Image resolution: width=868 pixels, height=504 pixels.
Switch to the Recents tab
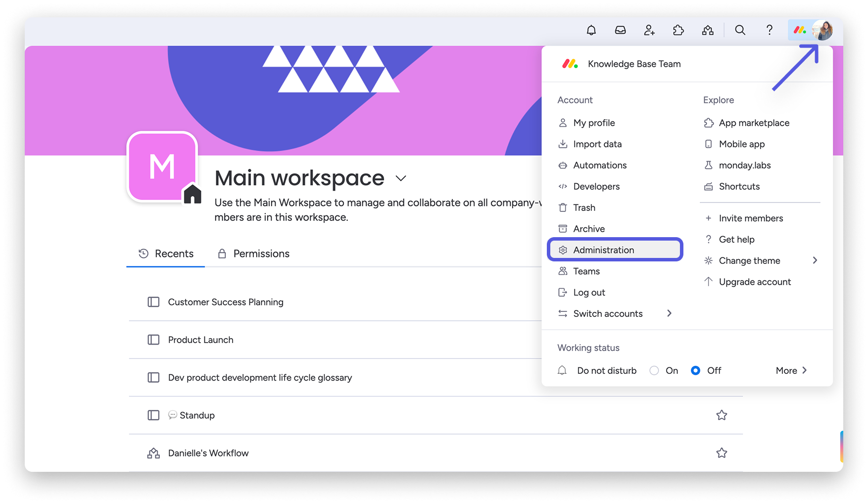pos(166,253)
